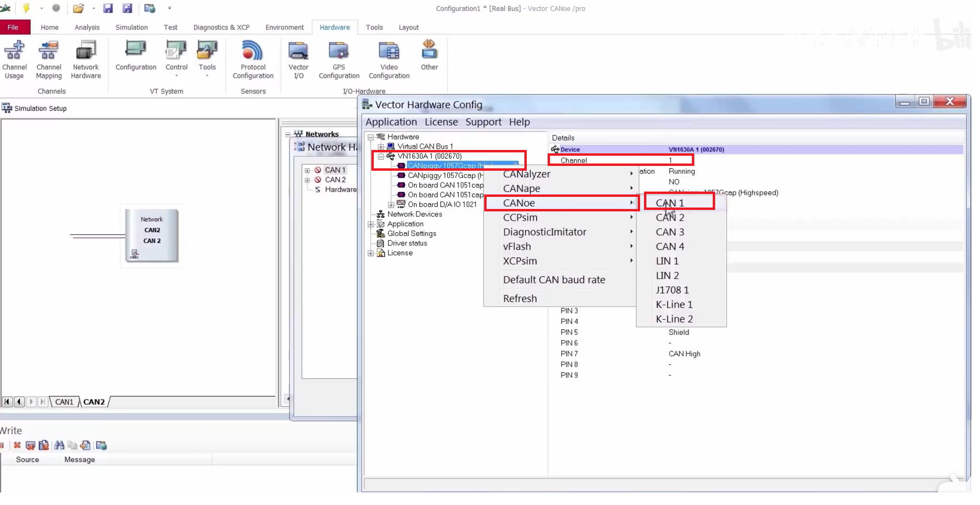
Task: Expand the CAN 1 network node
Action: [x=307, y=170]
